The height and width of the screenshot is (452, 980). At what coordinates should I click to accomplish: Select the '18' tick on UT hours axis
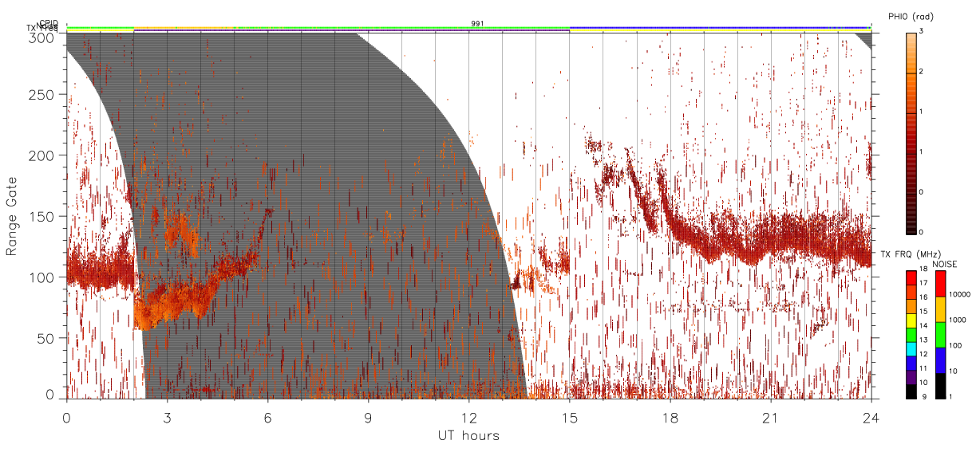(670, 418)
